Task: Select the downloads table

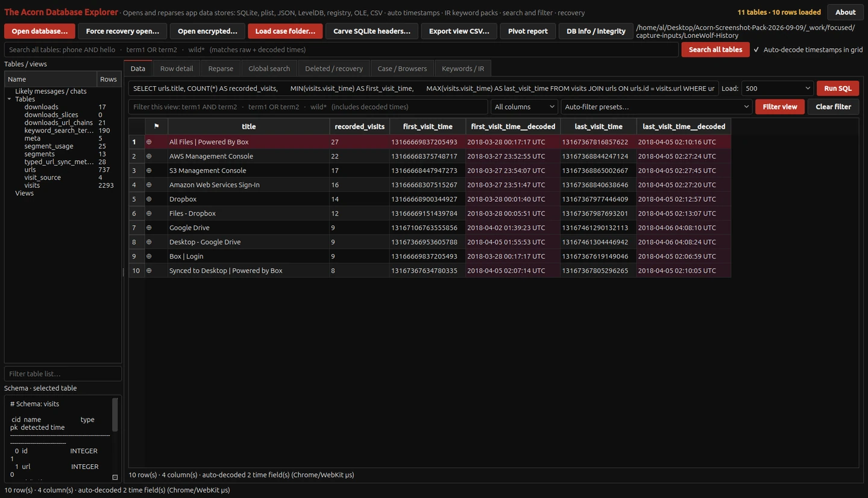Action: coord(42,107)
